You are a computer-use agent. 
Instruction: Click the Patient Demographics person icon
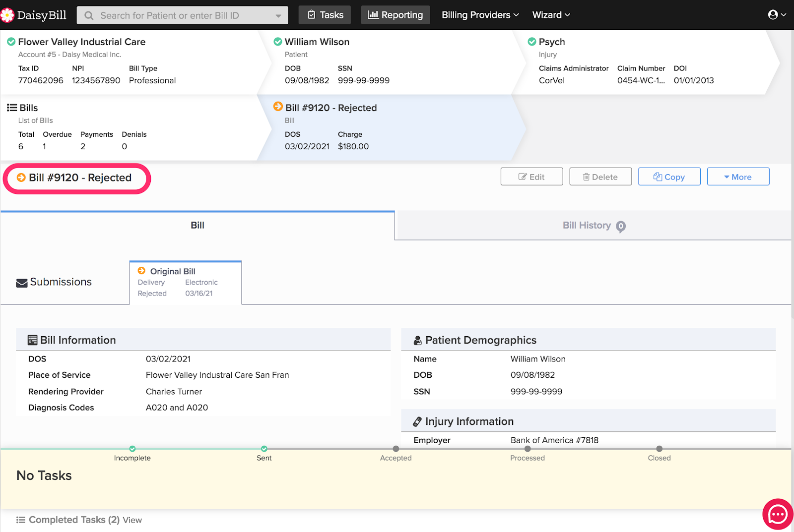tap(418, 341)
